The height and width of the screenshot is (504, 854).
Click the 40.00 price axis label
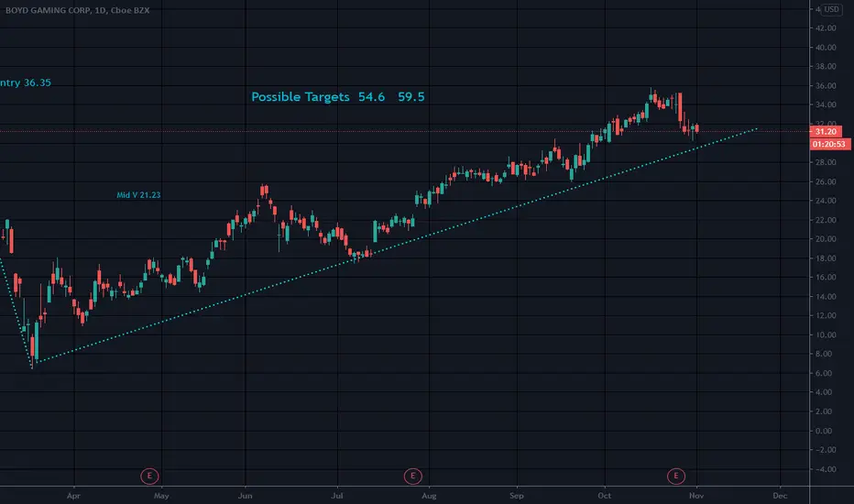826,48
